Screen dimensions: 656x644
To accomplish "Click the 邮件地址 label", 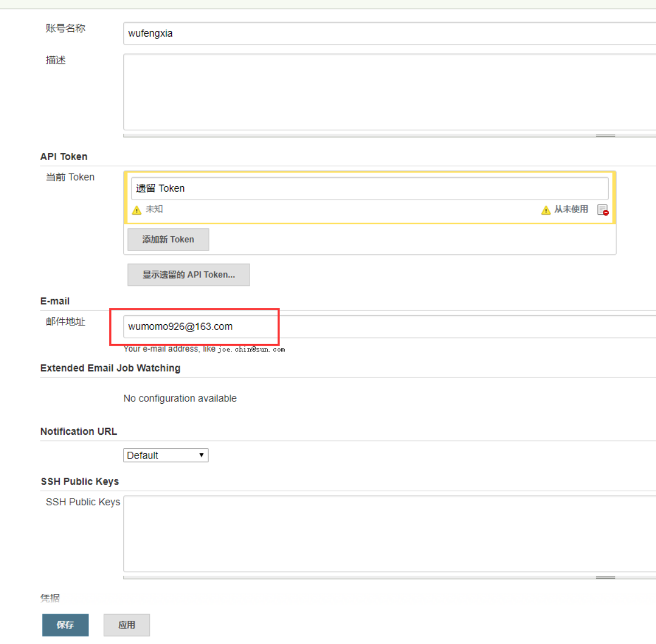I will (x=65, y=321).
